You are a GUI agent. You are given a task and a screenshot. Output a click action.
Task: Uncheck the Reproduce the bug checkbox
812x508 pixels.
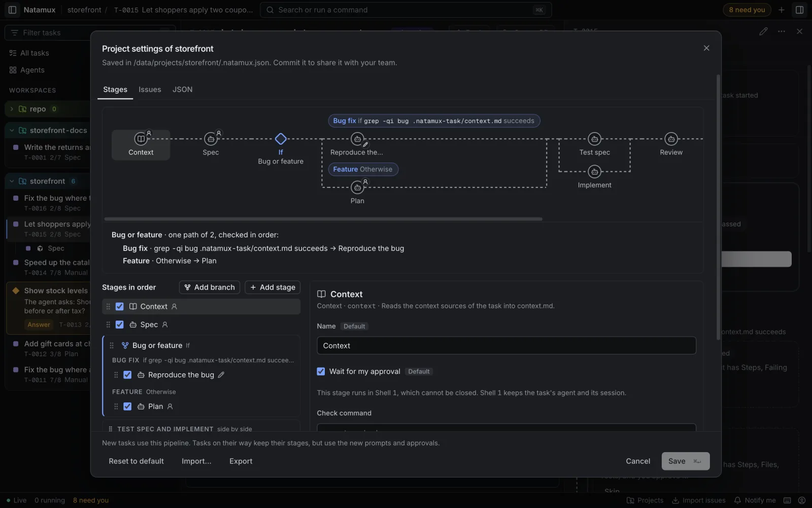(127, 375)
